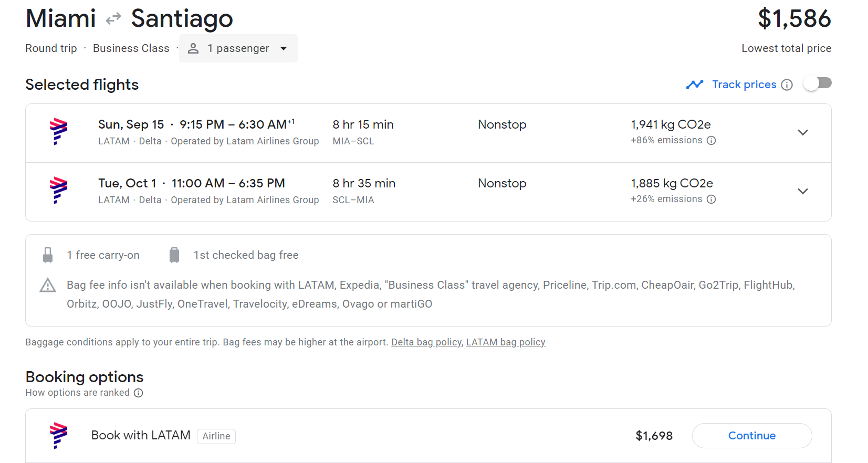The image size is (868, 463).
Task: Open the LATAM bag policy link
Action: (x=505, y=342)
